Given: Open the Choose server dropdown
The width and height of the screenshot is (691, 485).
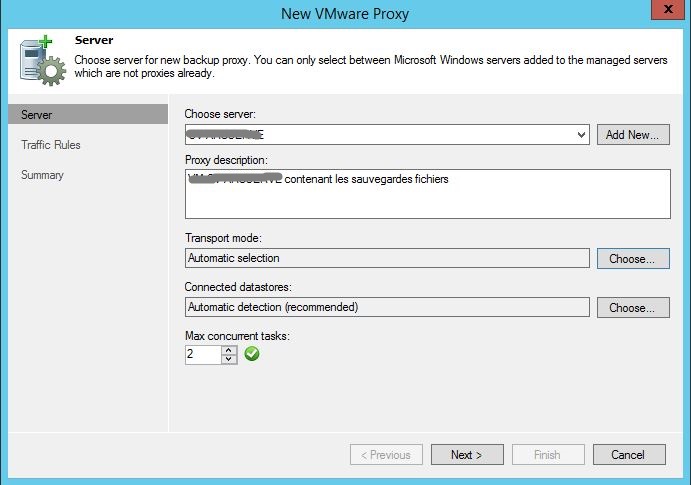Looking at the screenshot, I should 581,135.
